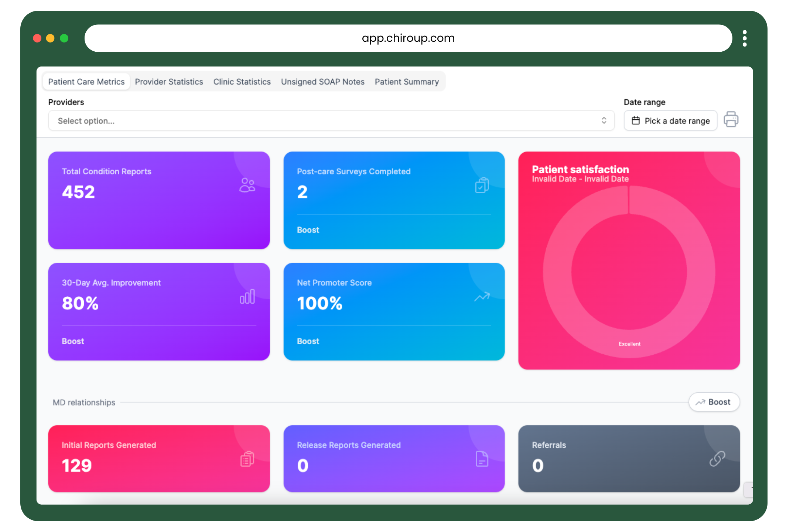Open the browser three-dot menu
786x532 pixels.
(744, 38)
